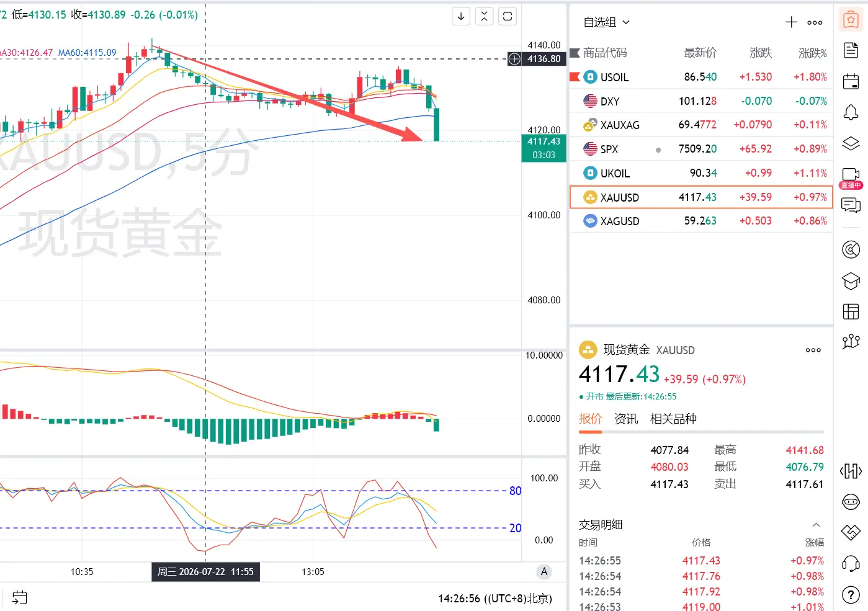Sort by 涨跌 column header
Image resolution: width=868 pixels, height=611 pixels.
click(x=761, y=53)
